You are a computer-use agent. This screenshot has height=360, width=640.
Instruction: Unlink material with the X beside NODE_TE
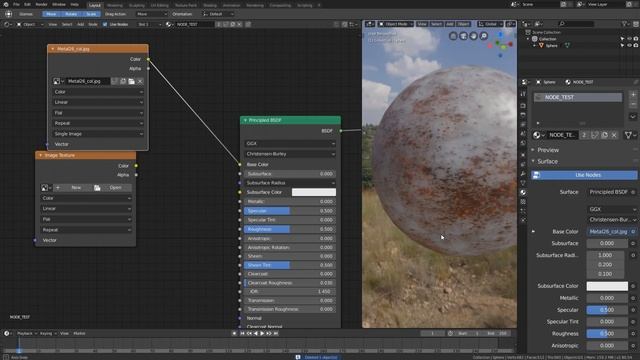(614, 135)
